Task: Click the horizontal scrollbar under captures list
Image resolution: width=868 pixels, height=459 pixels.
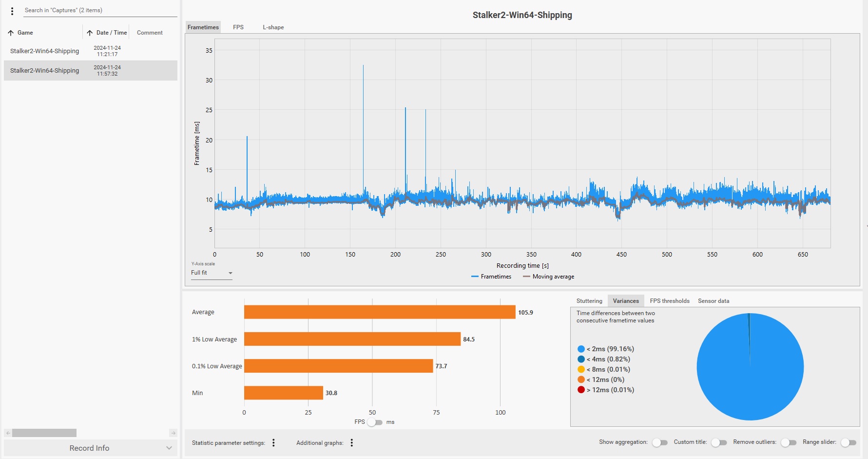Action: [x=44, y=433]
